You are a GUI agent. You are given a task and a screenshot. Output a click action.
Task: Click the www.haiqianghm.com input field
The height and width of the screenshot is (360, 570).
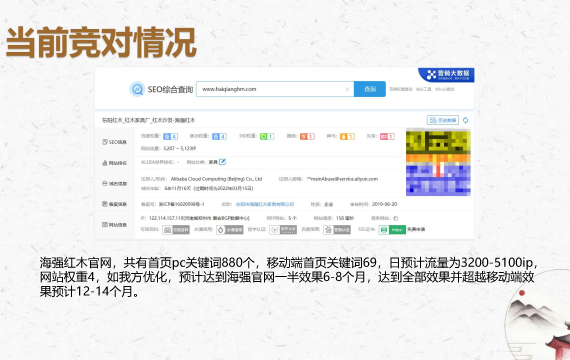[275, 89]
